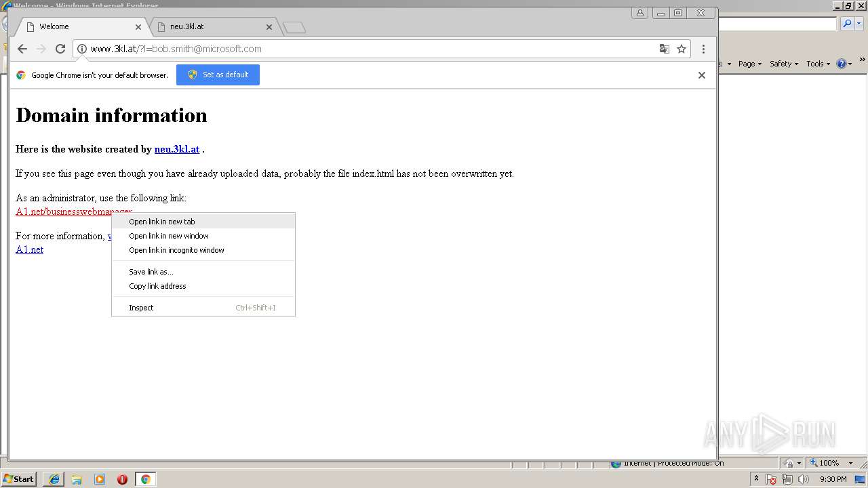Click the Chrome address bar URL
This screenshot has height=488, width=868.
click(x=176, y=49)
